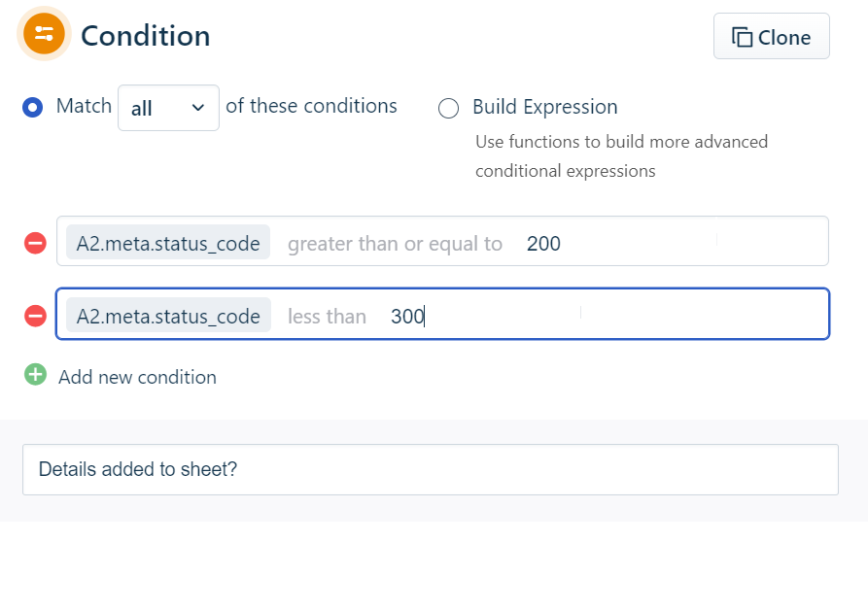The image size is (868, 610).
Task: Remove the "less than 300" condition
Action: 35,316
